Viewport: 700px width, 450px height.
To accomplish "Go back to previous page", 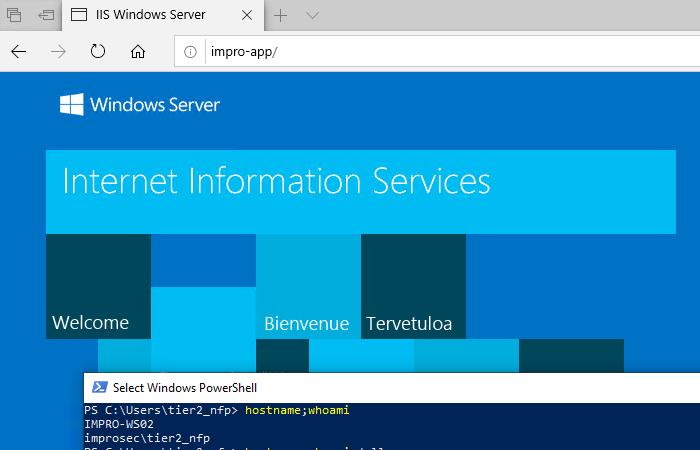I will click(19, 52).
